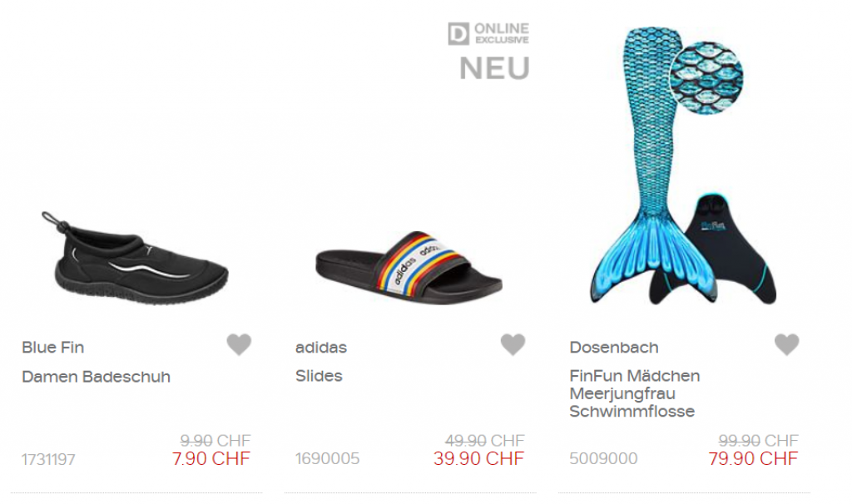Toggle wishlist heart for adidas Slides
This screenshot has height=504, width=852.
click(x=513, y=344)
